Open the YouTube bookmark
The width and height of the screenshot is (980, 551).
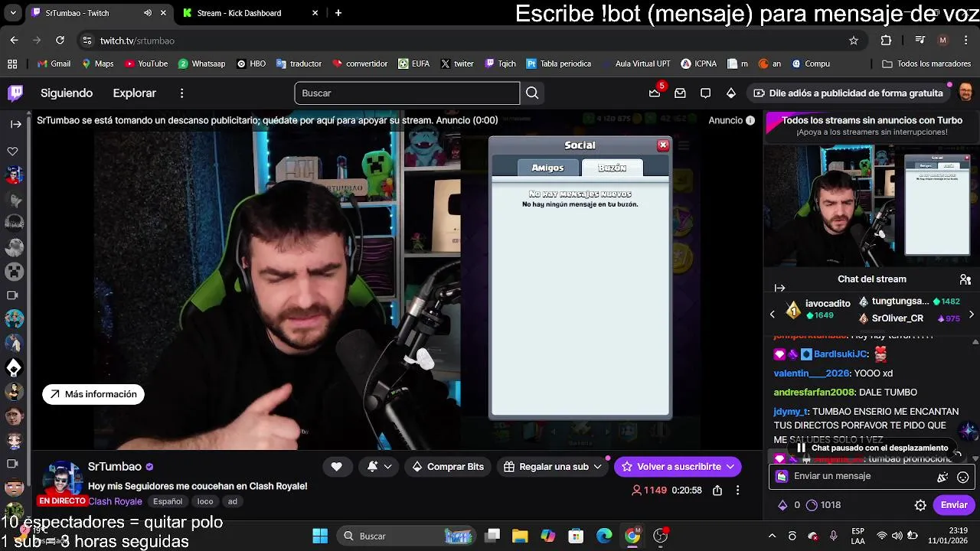[x=145, y=64]
